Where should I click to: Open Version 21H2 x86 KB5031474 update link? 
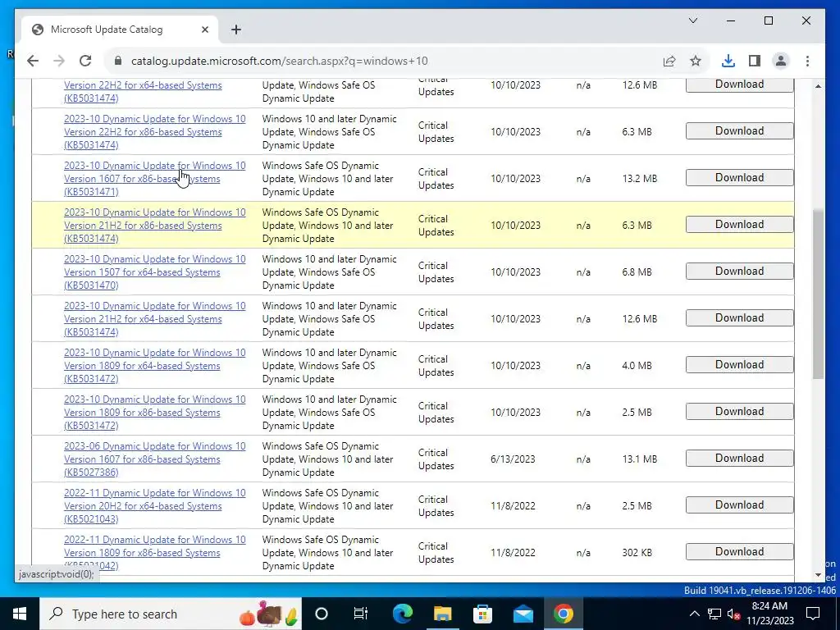[x=155, y=225]
